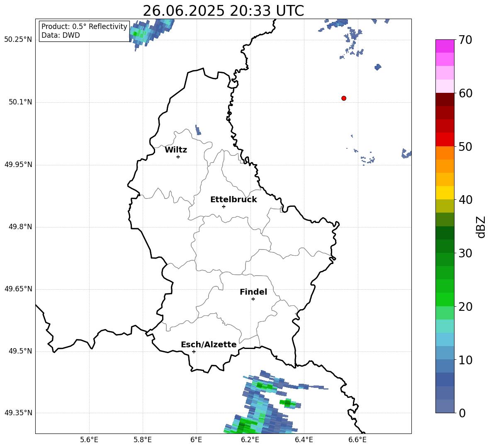Click the red dot marker on the map
The image size is (491, 448).
(x=343, y=98)
